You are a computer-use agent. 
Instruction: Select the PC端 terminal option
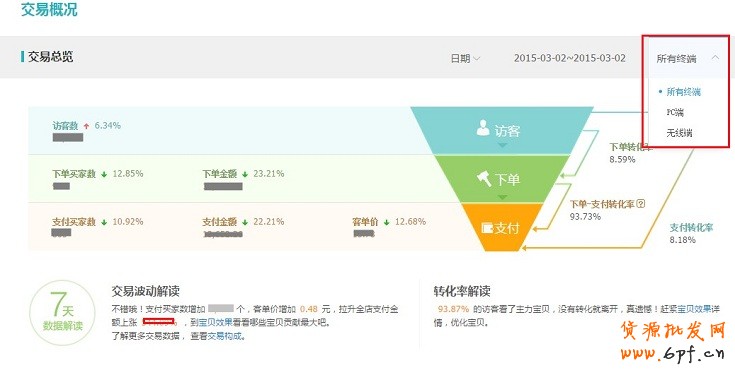675,112
